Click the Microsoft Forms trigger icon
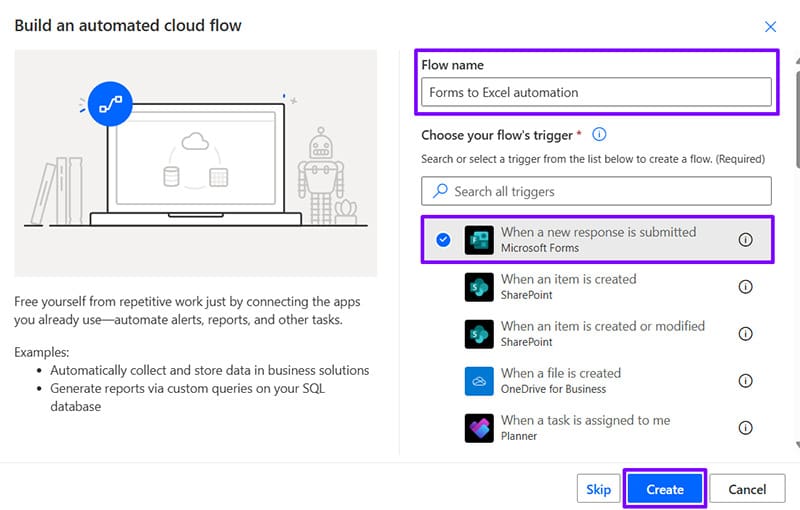Screen dimensions: 800x510 (480, 240)
